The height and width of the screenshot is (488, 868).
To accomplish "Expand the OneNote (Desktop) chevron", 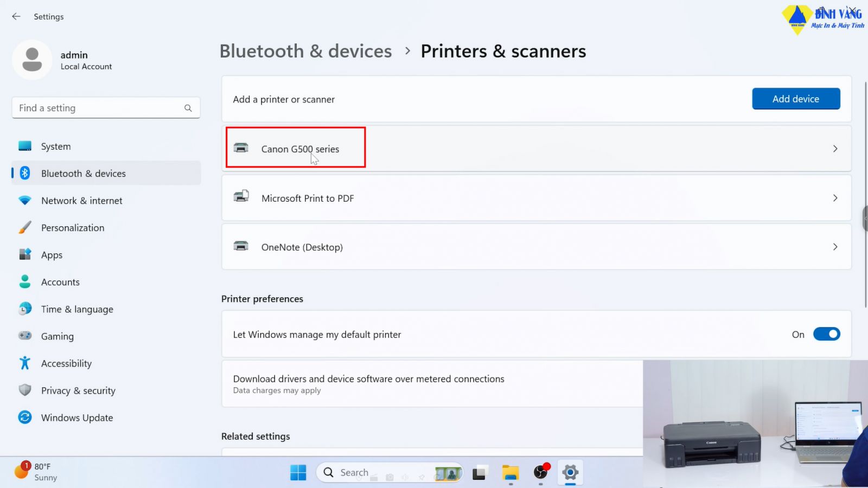I will pyautogui.click(x=835, y=247).
